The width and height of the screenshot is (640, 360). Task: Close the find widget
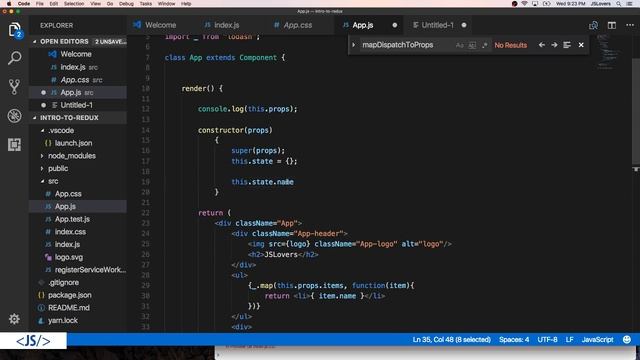point(581,45)
